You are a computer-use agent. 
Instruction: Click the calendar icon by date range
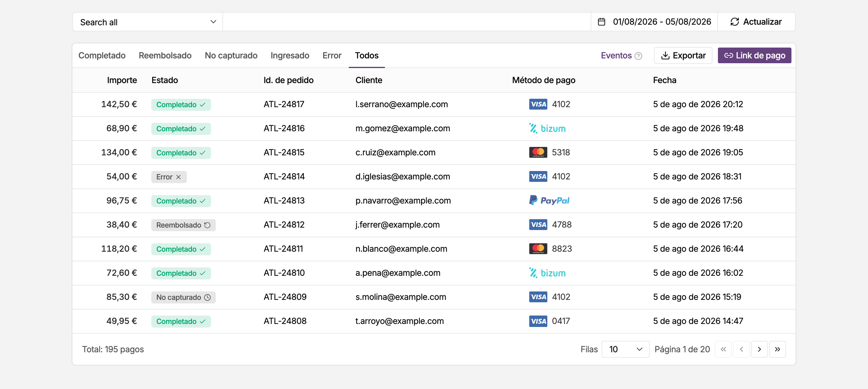(602, 22)
